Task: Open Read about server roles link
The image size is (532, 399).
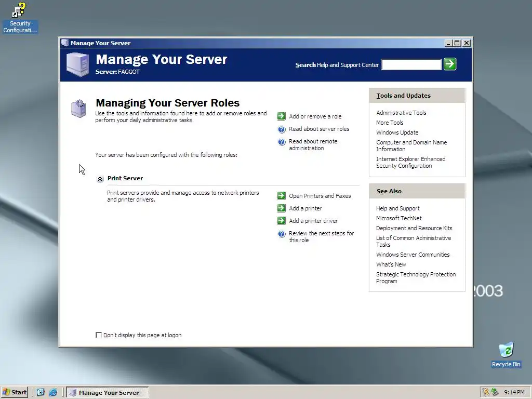Action: point(319,129)
